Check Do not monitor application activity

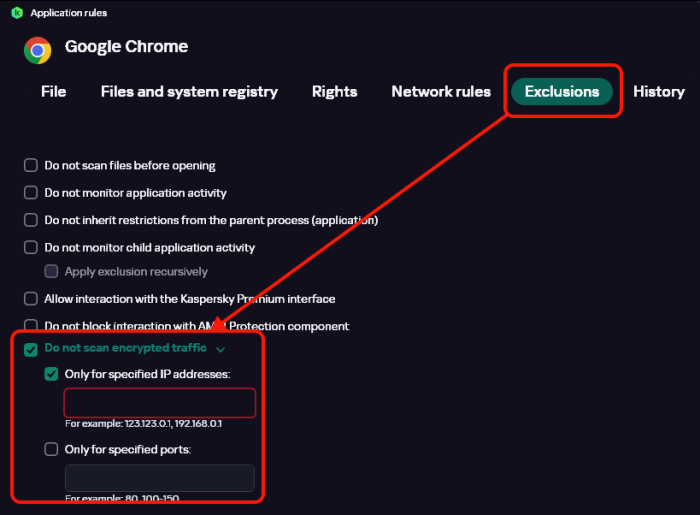31,193
